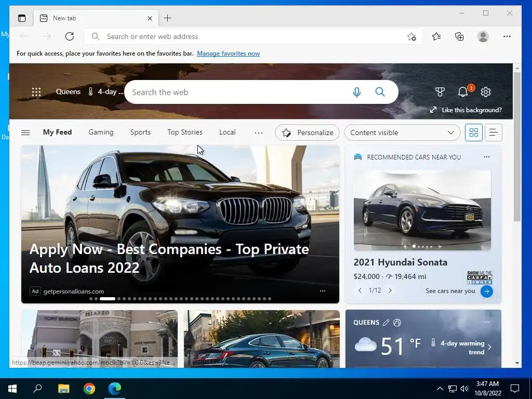The width and height of the screenshot is (532, 399).
Task: Open page settings gear icon
Action: coord(486,92)
